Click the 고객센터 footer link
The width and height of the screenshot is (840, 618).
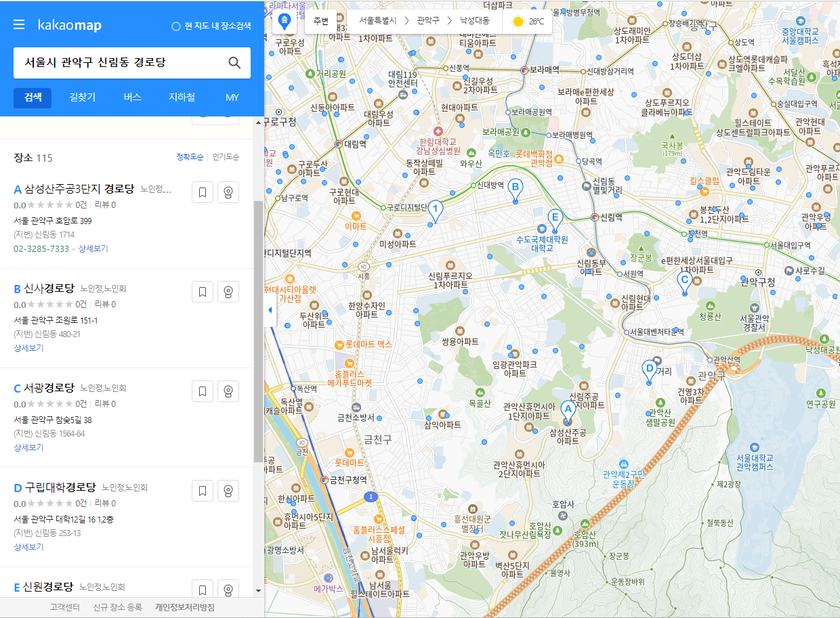click(x=66, y=607)
